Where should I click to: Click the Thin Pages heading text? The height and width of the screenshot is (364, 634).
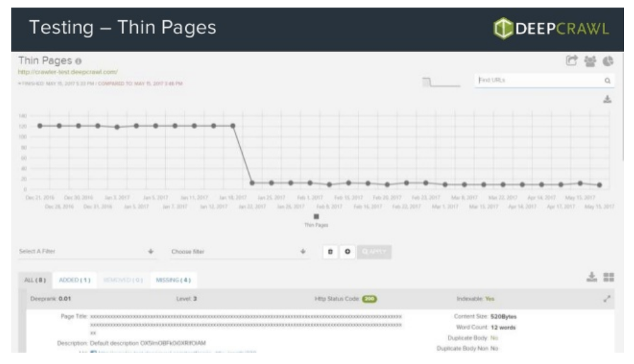coord(45,60)
